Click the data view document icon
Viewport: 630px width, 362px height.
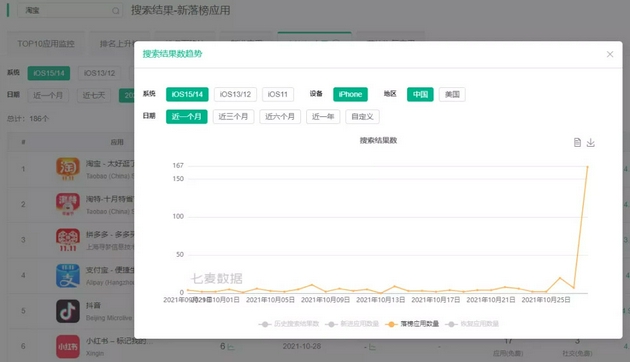pyautogui.click(x=577, y=143)
